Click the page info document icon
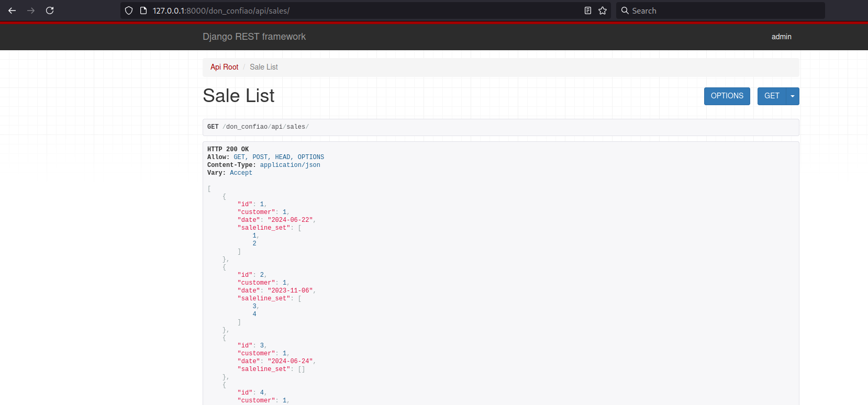 143,10
